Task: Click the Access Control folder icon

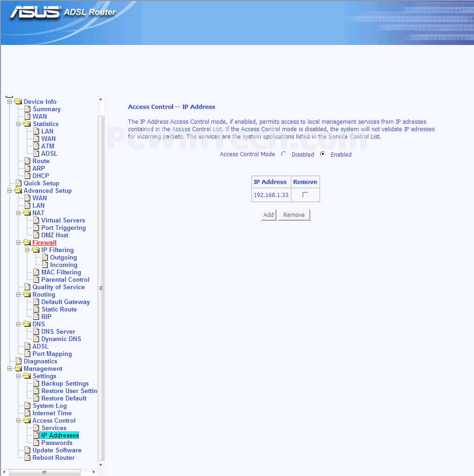Action: [27, 420]
